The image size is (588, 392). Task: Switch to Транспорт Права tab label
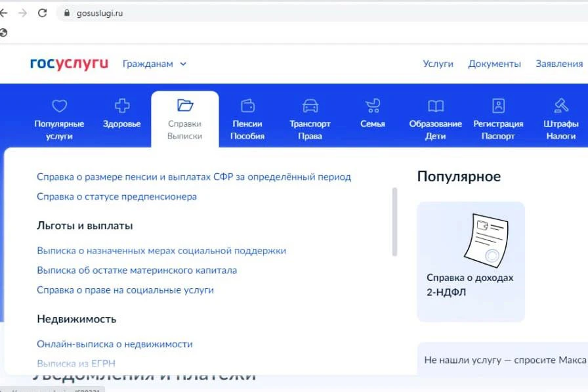[x=310, y=130]
